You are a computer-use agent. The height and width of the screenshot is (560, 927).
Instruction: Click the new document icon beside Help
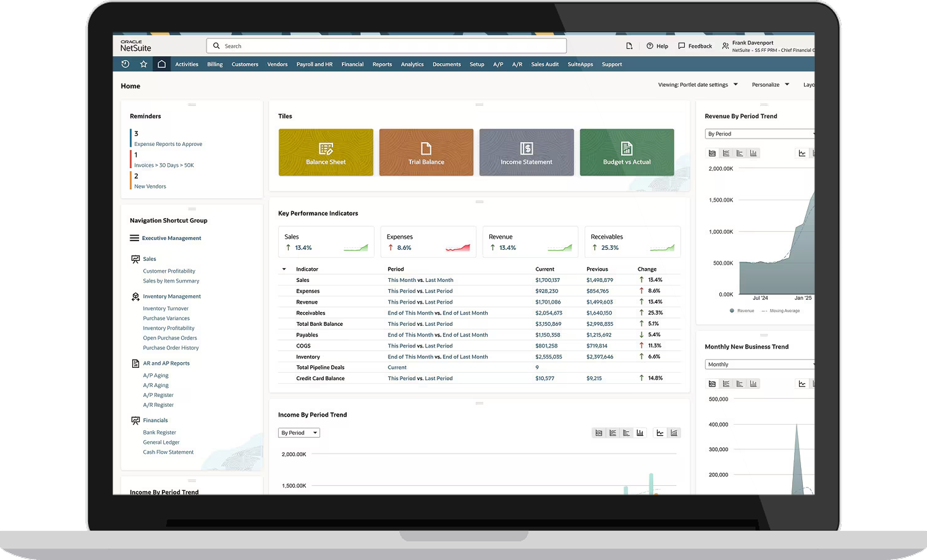click(x=629, y=46)
